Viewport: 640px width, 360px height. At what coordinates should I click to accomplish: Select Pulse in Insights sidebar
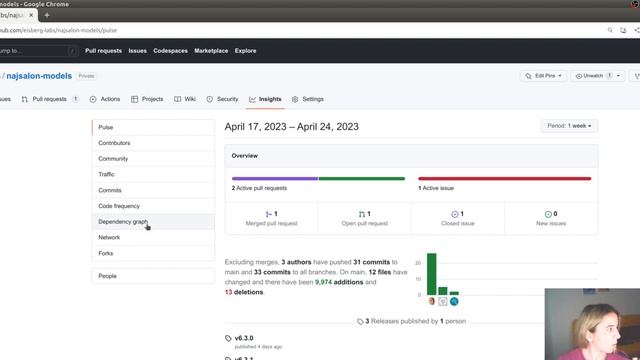click(x=153, y=127)
